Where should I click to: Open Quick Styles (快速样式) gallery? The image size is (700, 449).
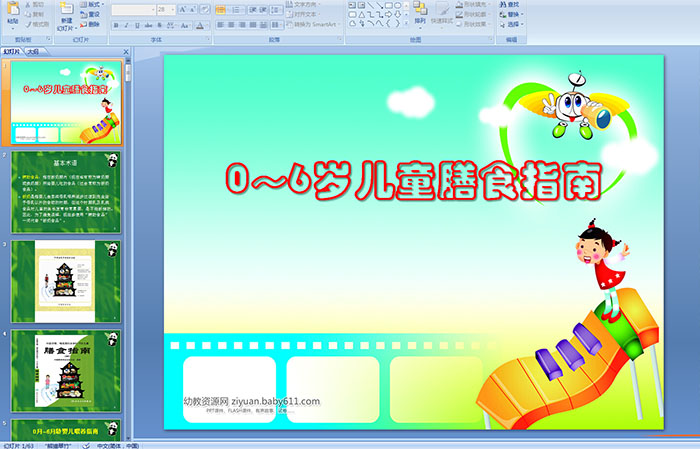pos(442,13)
